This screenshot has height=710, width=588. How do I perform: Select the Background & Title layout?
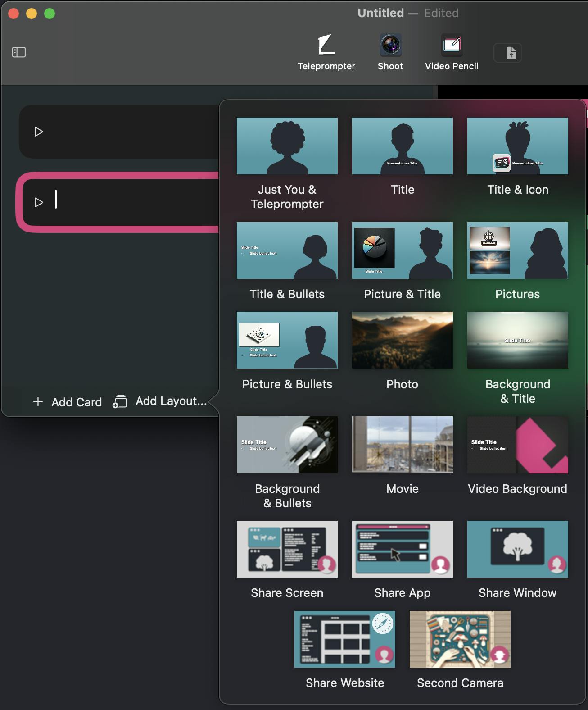pos(518,359)
